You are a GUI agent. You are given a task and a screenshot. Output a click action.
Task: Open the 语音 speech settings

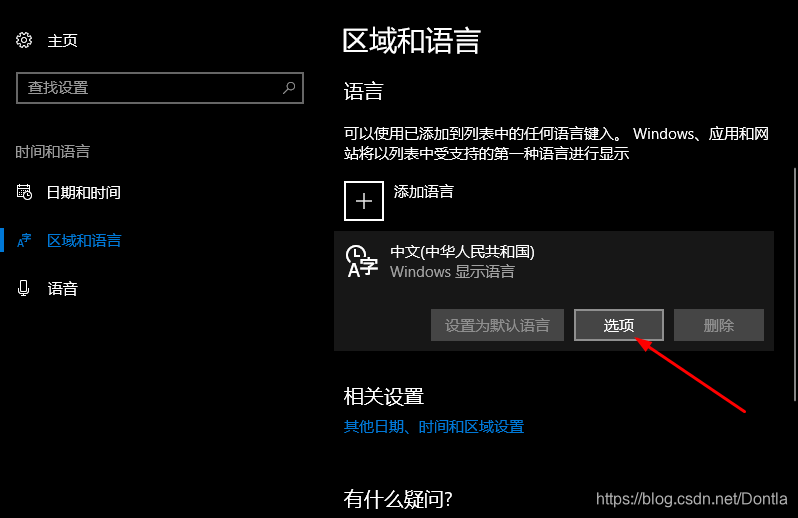[62, 289]
